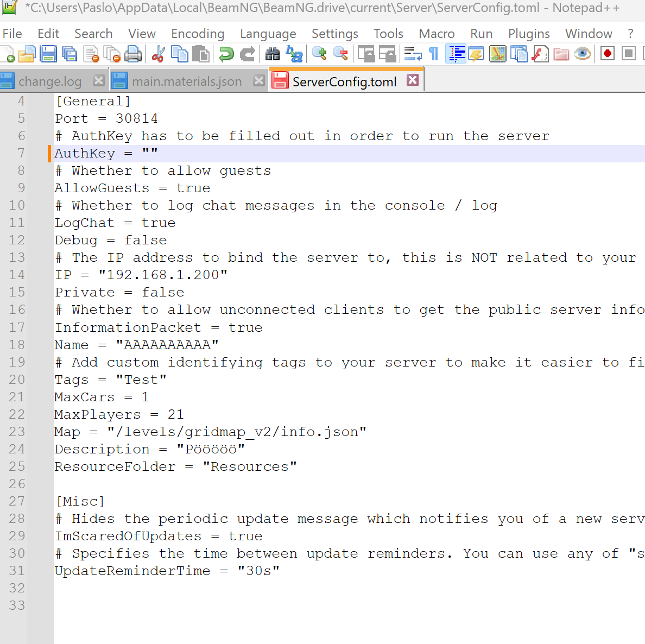Toggle word wrap in toolbar
645x644 pixels.
tap(413, 54)
